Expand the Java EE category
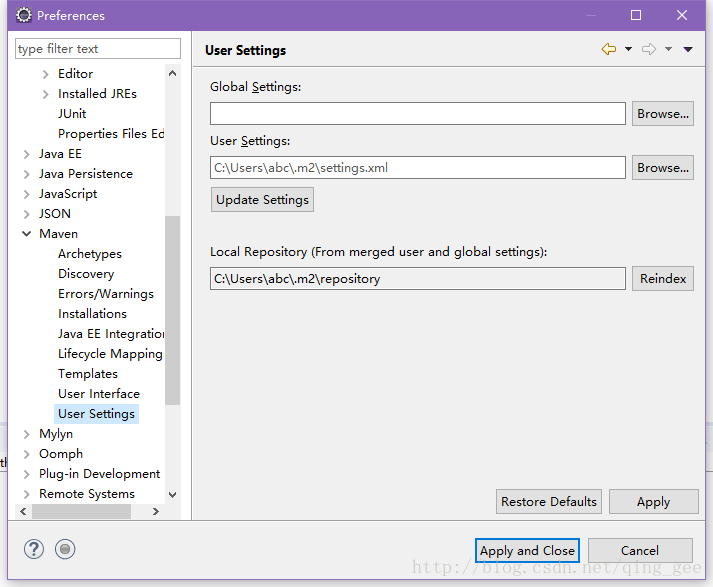Viewport: 713px width, 587px height. coord(26,154)
